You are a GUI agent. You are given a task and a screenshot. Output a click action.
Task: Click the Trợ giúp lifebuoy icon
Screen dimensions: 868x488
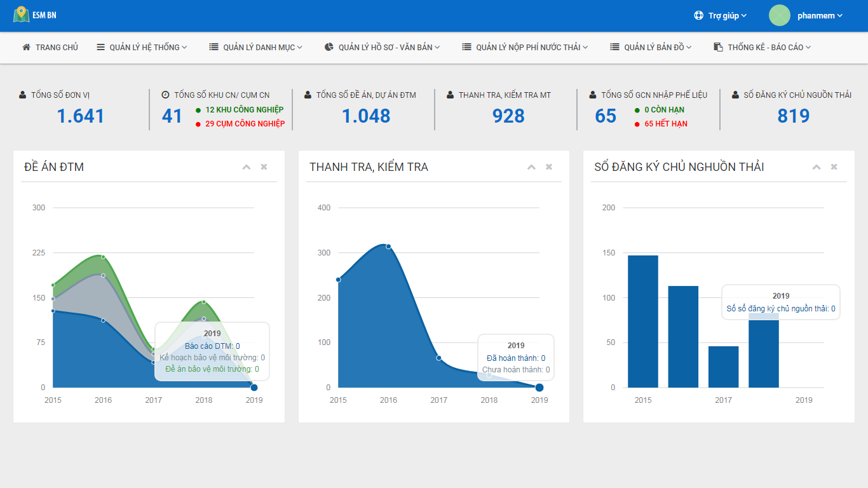coord(699,15)
